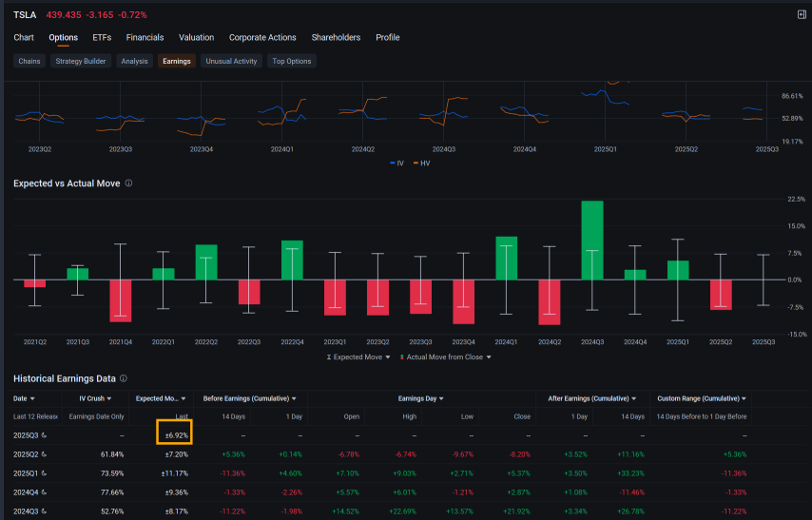The image size is (812, 520).
Task: Click info icon beside Expected vs Actual Move
Action: [128, 183]
